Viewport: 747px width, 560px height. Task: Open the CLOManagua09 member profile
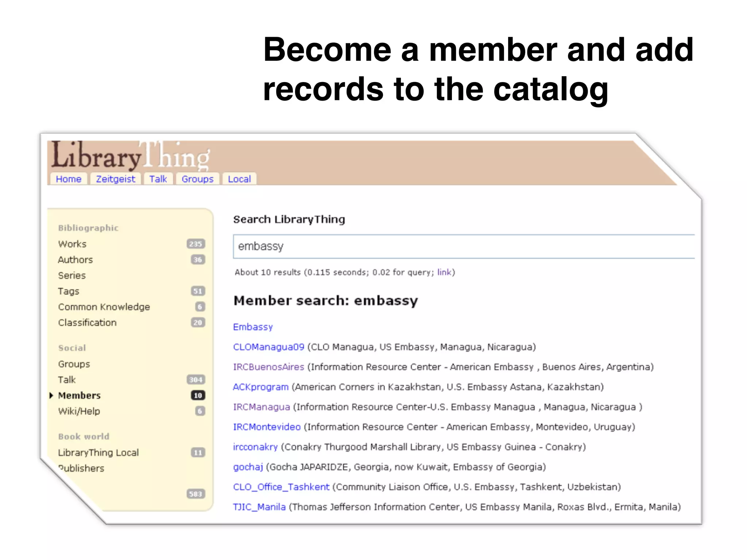(268, 347)
